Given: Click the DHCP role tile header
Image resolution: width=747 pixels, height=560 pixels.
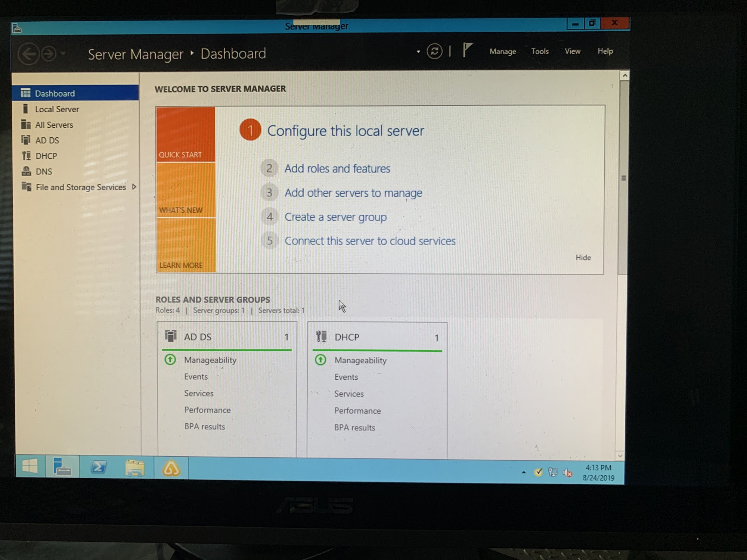Looking at the screenshot, I should [377, 337].
